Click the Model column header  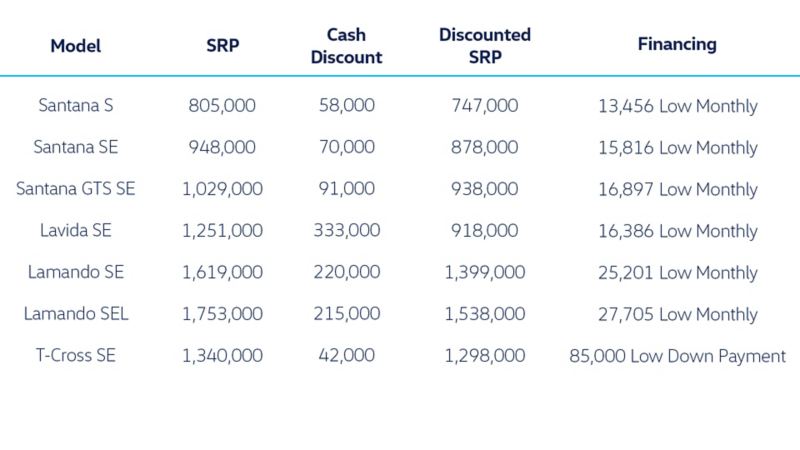tap(76, 45)
